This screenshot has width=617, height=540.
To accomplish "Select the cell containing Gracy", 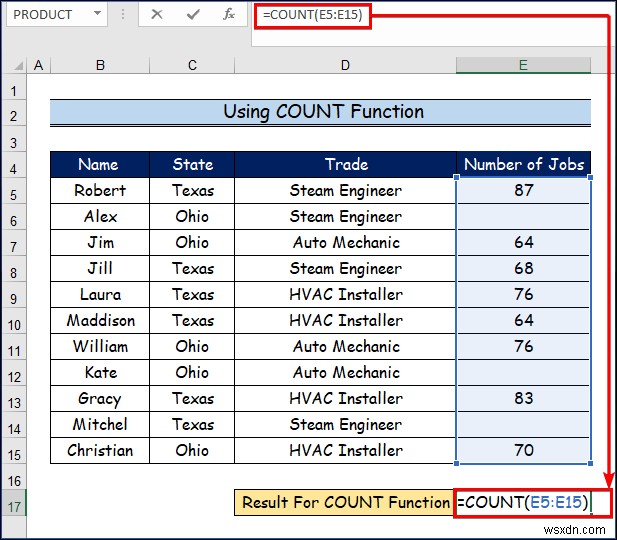I will click(100, 398).
